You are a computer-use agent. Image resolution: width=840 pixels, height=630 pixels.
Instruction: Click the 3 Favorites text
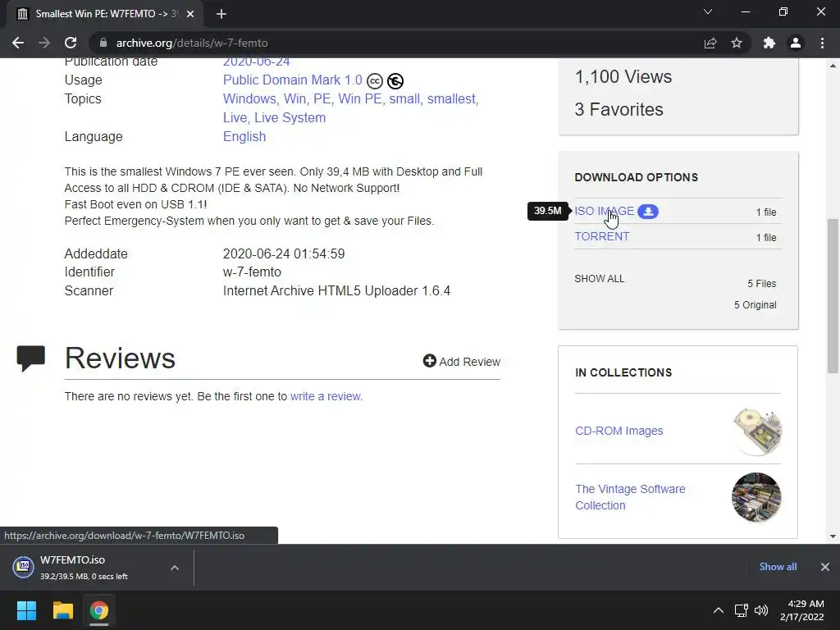(619, 109)
